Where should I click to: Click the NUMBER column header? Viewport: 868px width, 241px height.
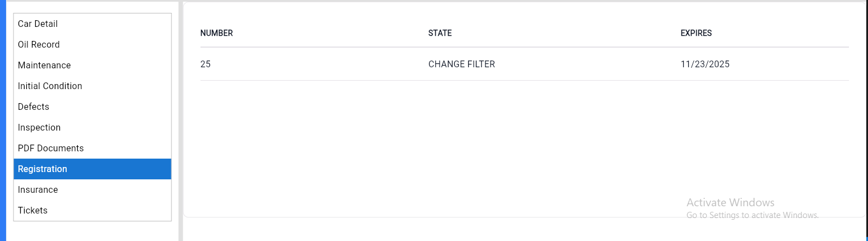click(x=217, y=34)
